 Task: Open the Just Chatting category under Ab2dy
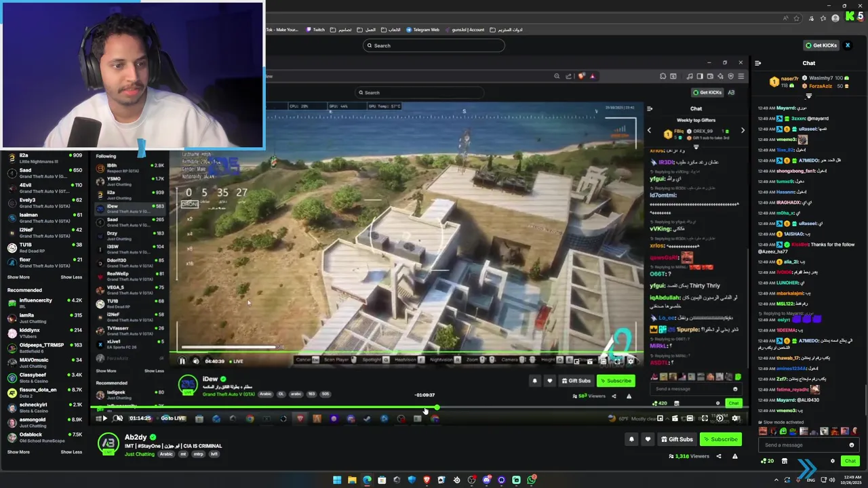pos(140,454)
